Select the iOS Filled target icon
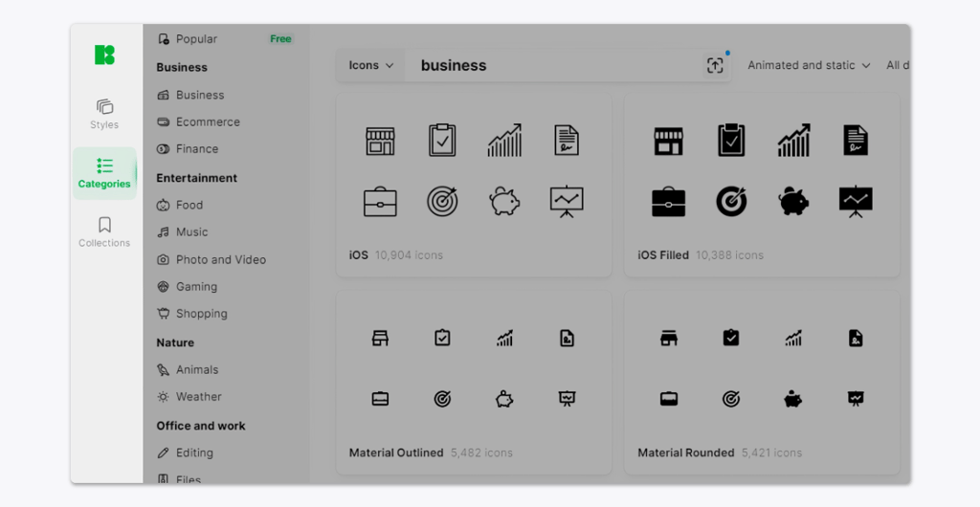The image size is (980, 507). click(731, 201)
